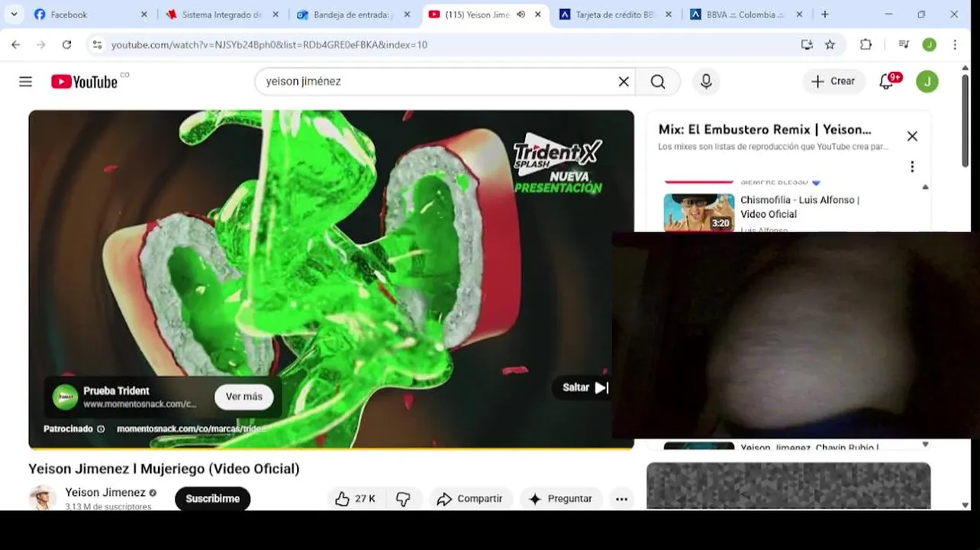The height and width of the screenshot is (550, 980).
Task: Open Chrome three-dot menu
Action: (x=955, y=45)
